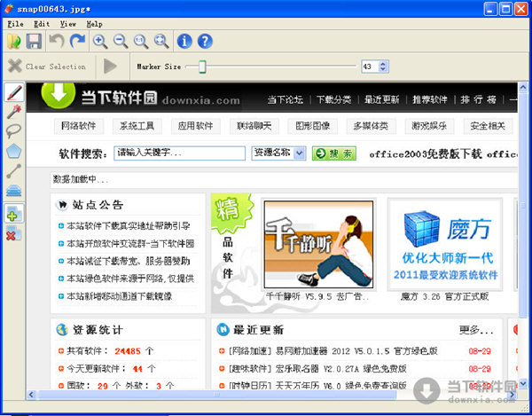
Task: Click the 资源统计 heading text
Action: coord(98,330)
